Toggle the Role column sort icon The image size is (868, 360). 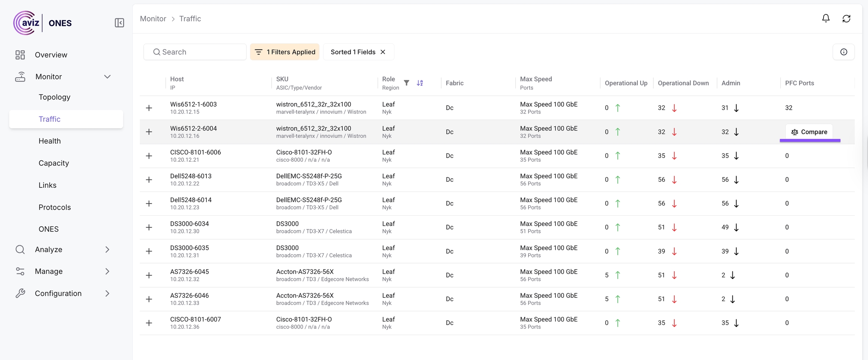click(x=420, y=83)
